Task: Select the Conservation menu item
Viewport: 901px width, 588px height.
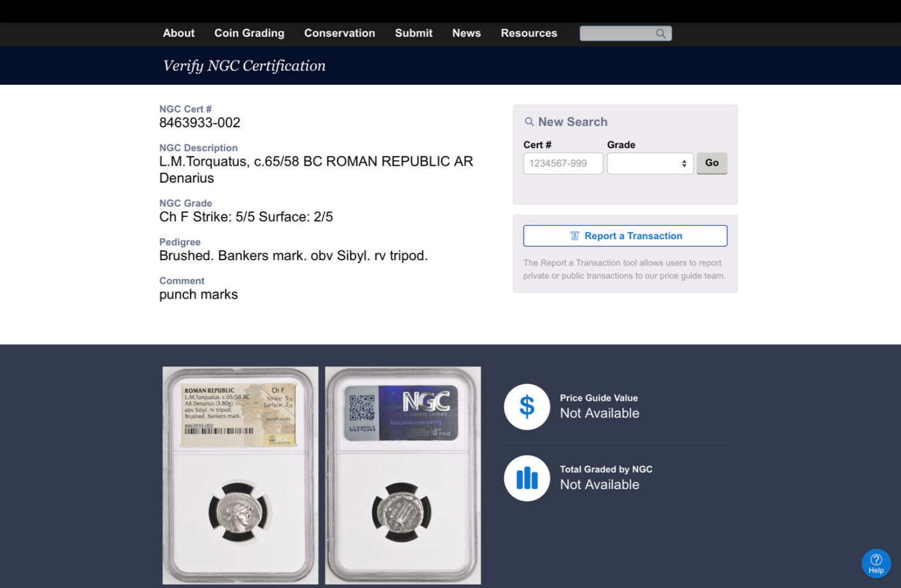Action: click(340, 33)
